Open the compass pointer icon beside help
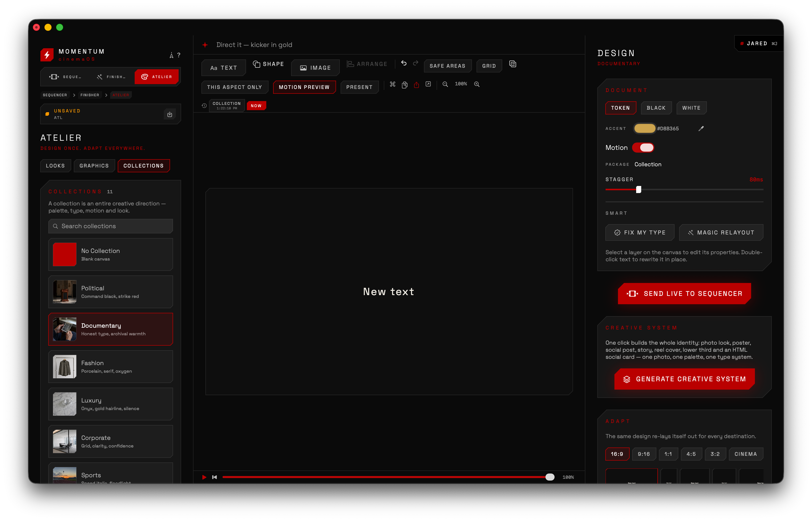812x521 pixels. [x=172, y=56]
